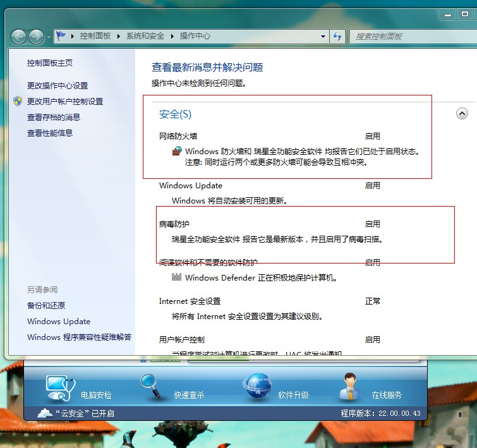
Task: Open 备份和还原 link
Action: click(46, 305)
